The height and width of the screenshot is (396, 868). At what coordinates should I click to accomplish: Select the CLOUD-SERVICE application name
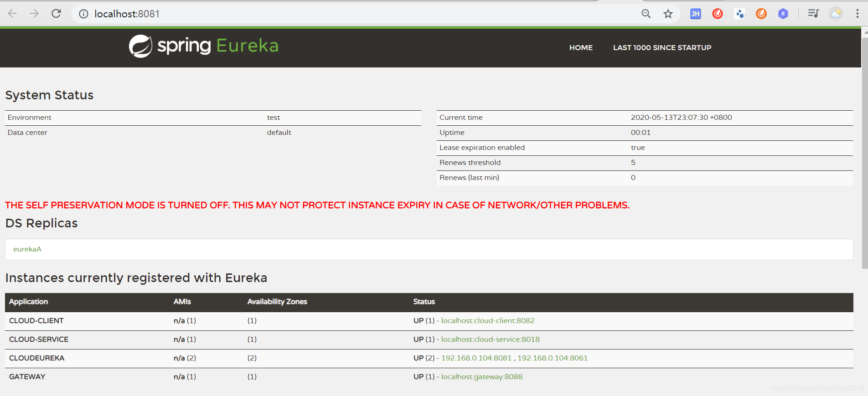(x=39, y=339)
